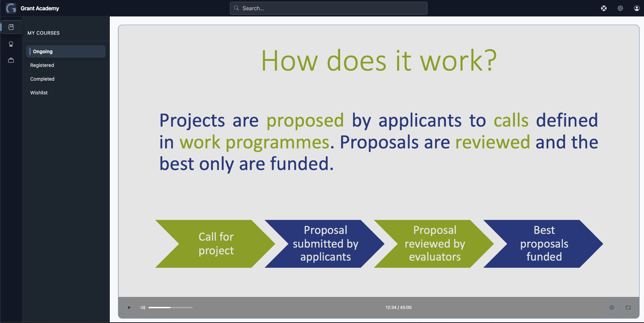Viewport: 644px width, 323px height.
Task: Click the briefcase icon in left rail
Action: [11, 60]
